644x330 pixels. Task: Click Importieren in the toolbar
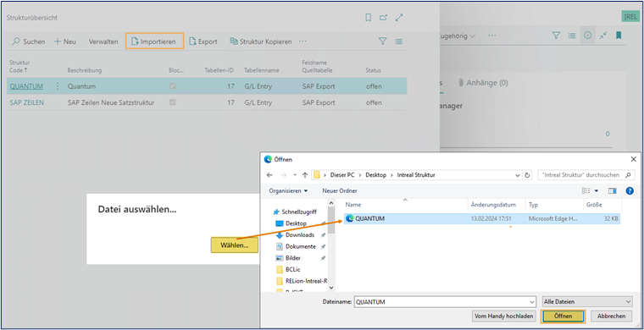coord(154,41)
